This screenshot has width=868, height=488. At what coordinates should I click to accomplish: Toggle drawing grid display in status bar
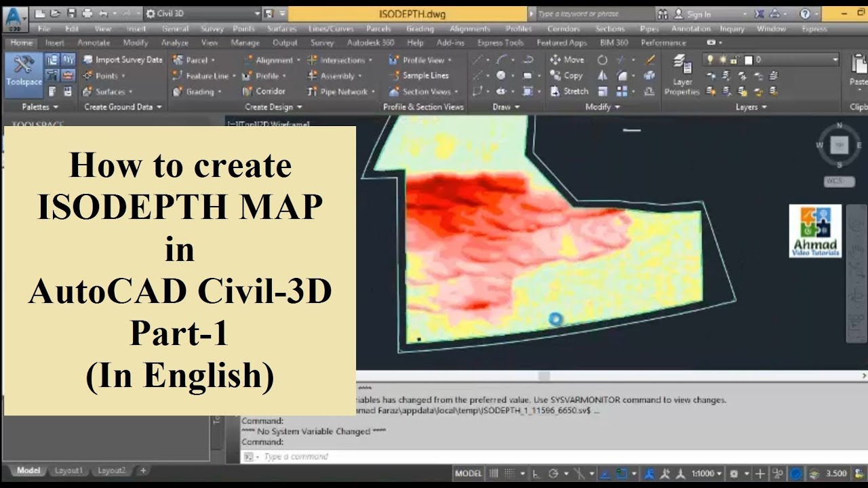coord(494,473)
